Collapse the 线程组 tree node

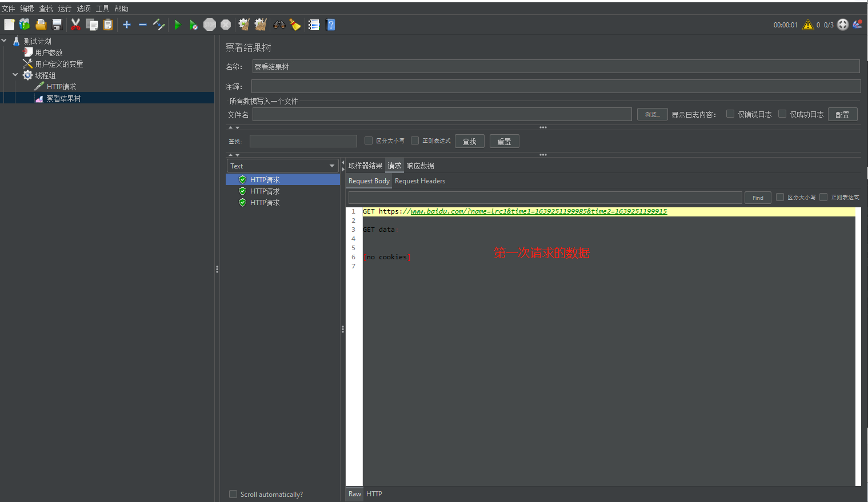(x=15, y=75)
